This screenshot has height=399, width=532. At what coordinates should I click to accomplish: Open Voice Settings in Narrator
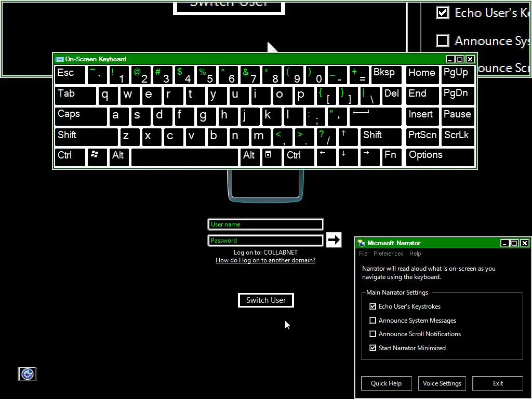442,383
